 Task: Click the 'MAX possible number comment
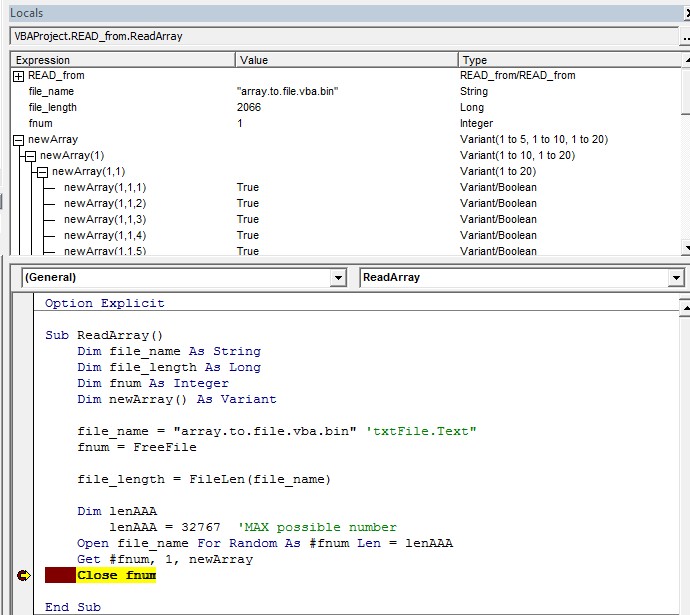tap(317, 527)
